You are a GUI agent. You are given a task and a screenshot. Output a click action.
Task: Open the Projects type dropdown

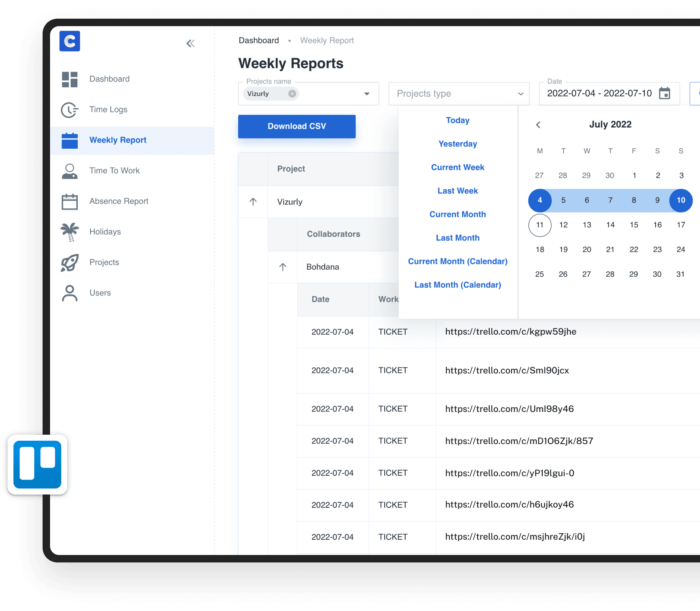click(459, 94)
